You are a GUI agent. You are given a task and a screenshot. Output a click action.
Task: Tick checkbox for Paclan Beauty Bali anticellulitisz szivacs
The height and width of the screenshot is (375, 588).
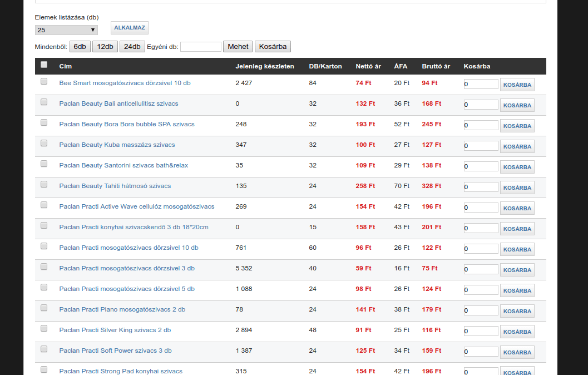coord(44,102)
